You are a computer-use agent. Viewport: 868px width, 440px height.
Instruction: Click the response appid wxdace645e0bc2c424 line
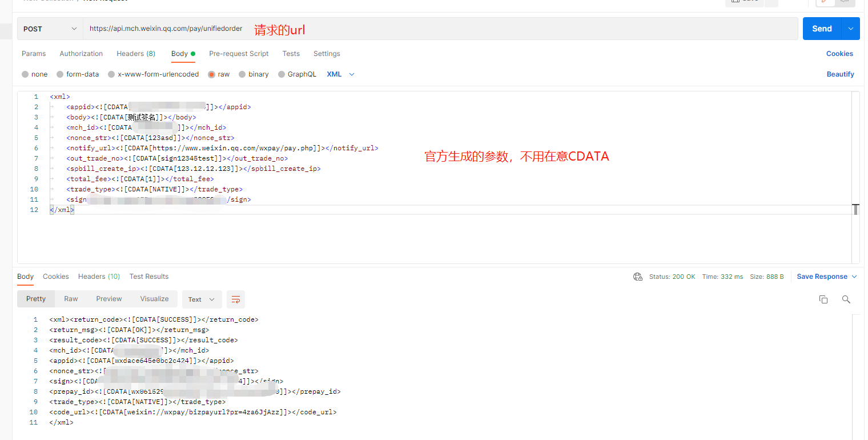pyautogui.click(x=142, y=361)
